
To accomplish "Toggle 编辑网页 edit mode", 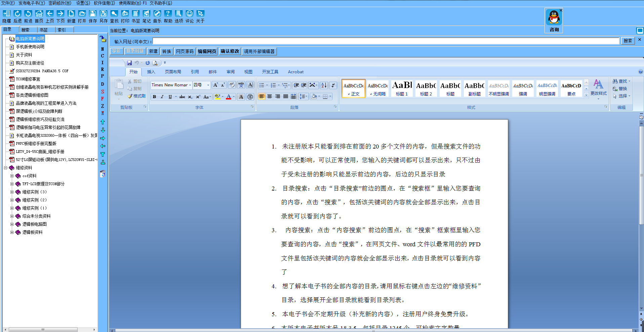I will click(207, 51).
